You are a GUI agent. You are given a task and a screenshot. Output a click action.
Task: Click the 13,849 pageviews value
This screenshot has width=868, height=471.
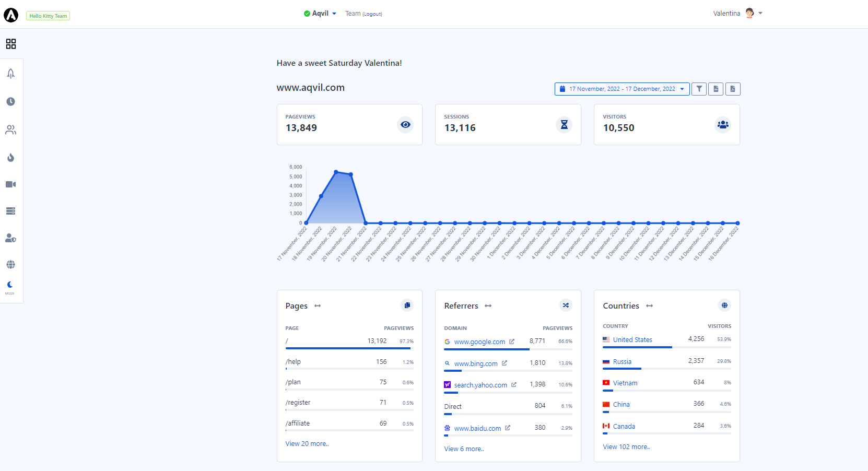pos(301,128)
